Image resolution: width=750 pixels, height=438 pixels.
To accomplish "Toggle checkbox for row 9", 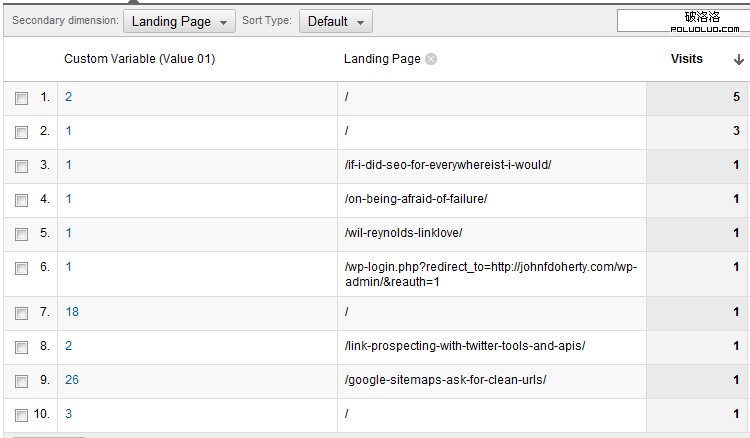I will coord(22,381).
